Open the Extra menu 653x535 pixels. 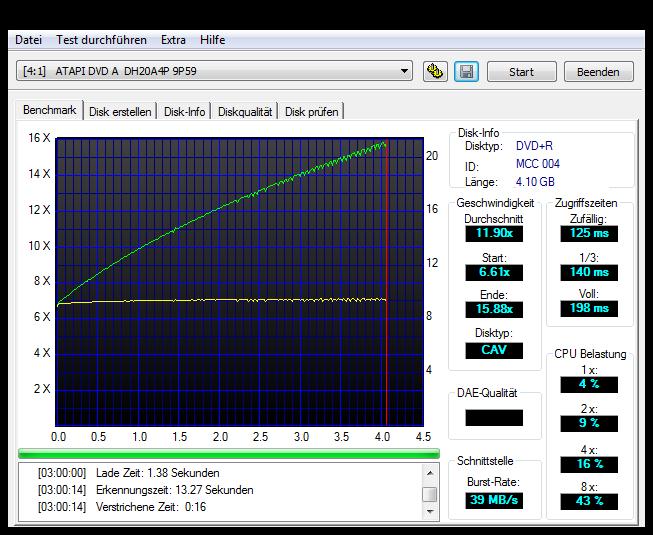[173, 40]
